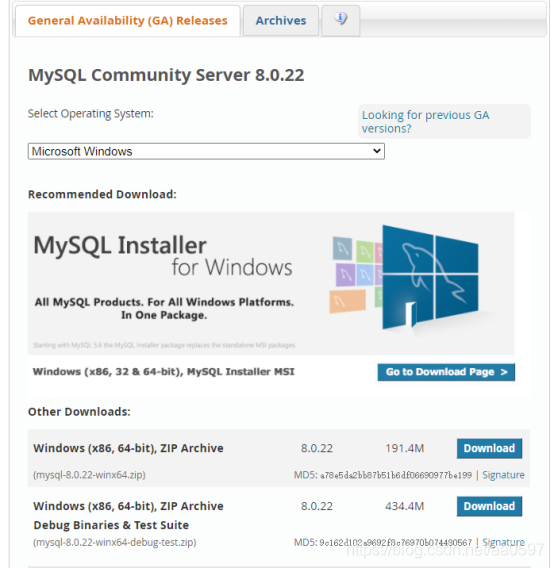Open the General Availability (GA) Releases tab
The image size is (554, 568).
coord(128,21)
